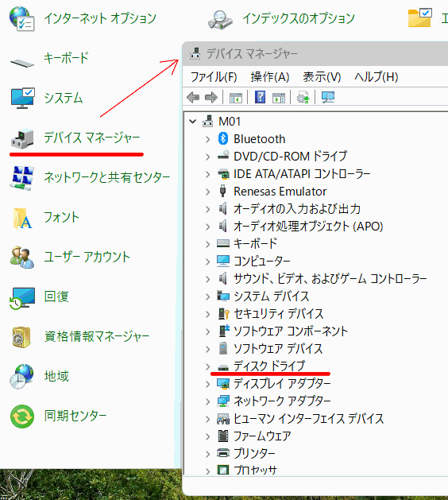Expand オーディオの入力および出力 node

tap(208, 209)
